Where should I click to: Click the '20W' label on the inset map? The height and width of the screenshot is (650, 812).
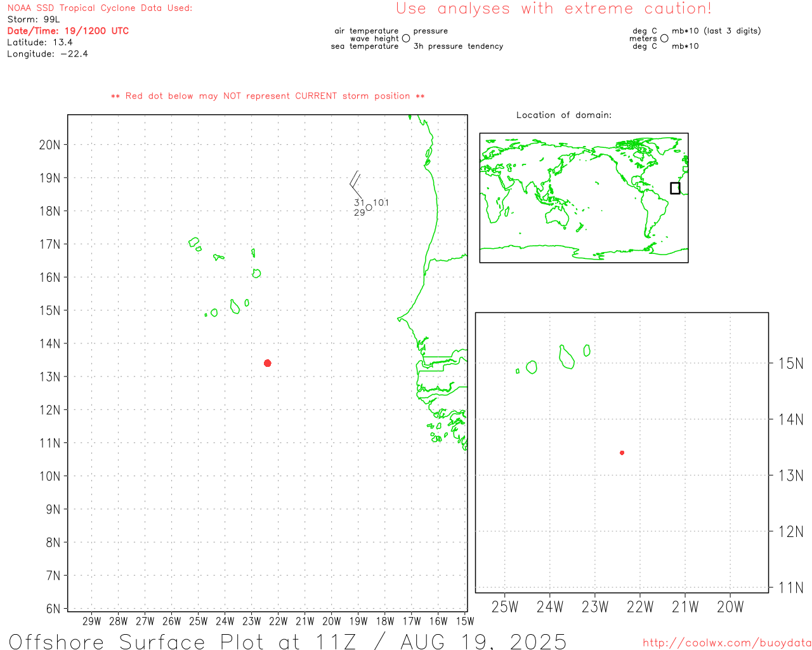(730, 607)
